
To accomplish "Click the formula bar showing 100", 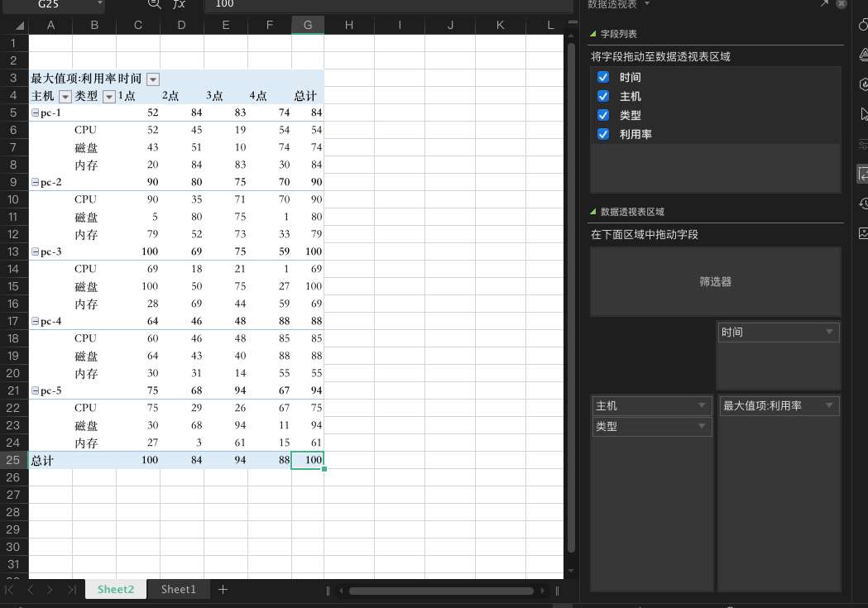I will tap(389, 4).
